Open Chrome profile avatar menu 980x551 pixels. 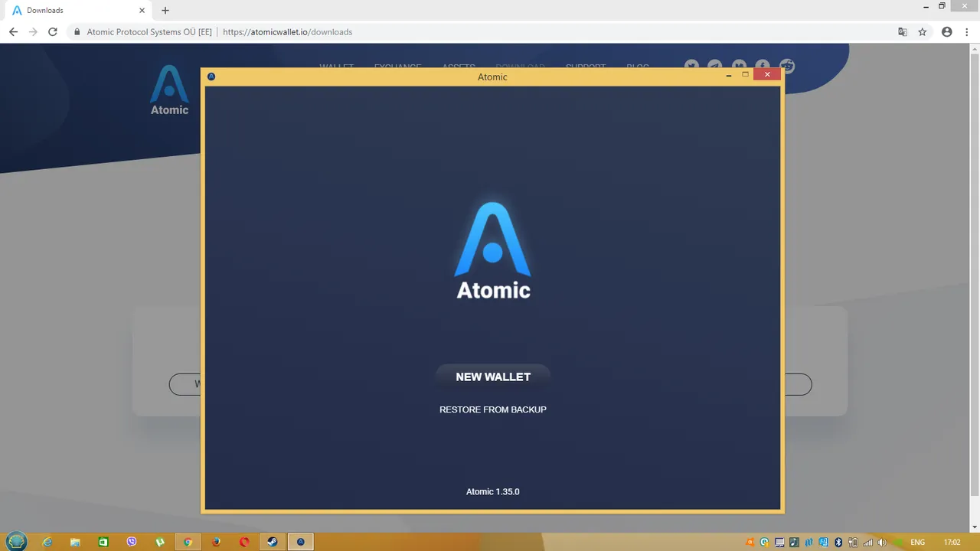(x=947, y=32)
